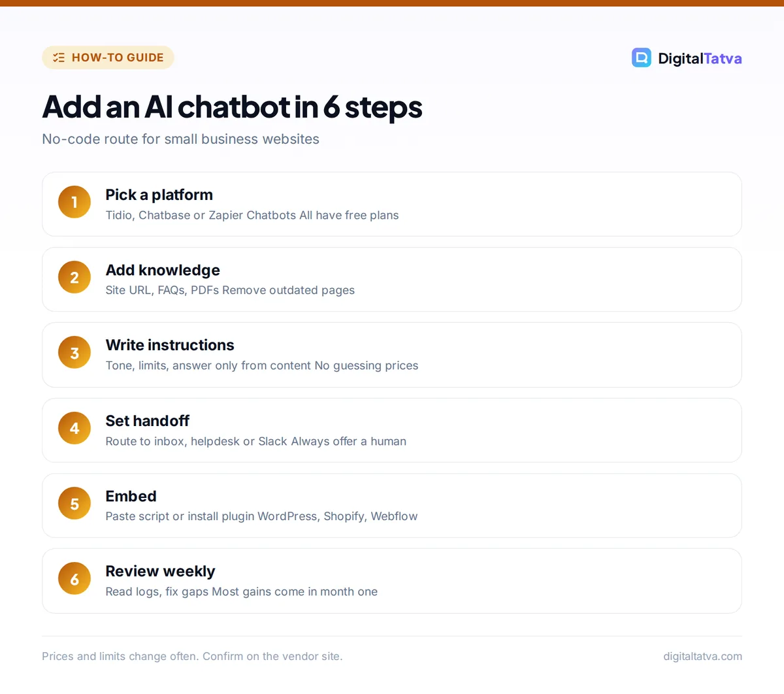Click the text "Route to inbox, helpdesk or Slack"

tap(197, 441)
